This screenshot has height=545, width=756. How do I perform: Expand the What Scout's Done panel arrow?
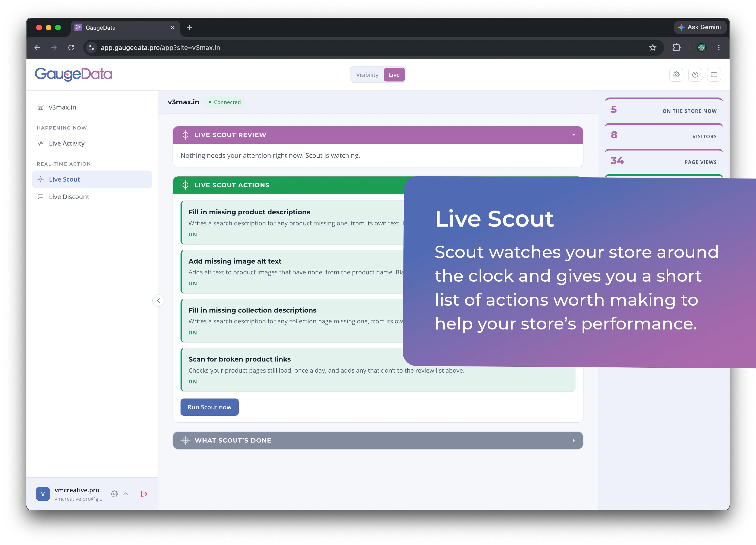(574, 440)
